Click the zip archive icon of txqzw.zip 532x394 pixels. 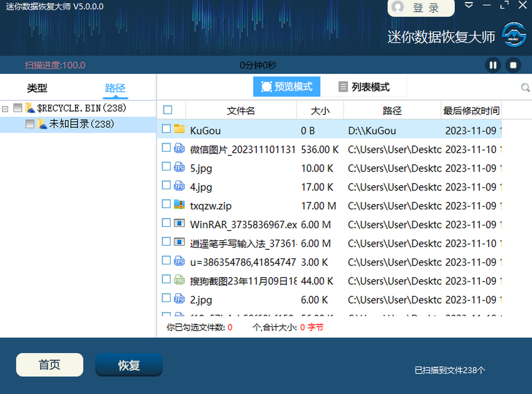pyautogui.click(x=179, y=204)
